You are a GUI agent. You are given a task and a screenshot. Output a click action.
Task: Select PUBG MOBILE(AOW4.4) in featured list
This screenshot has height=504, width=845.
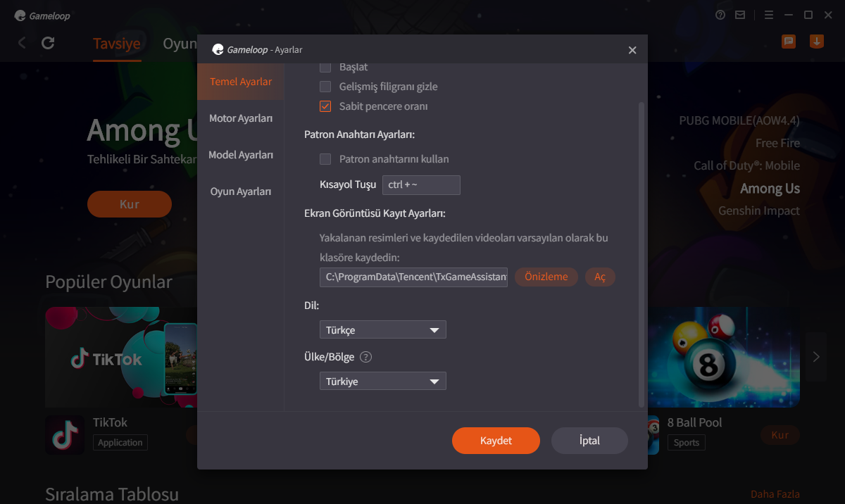click(x=739, y=120)
